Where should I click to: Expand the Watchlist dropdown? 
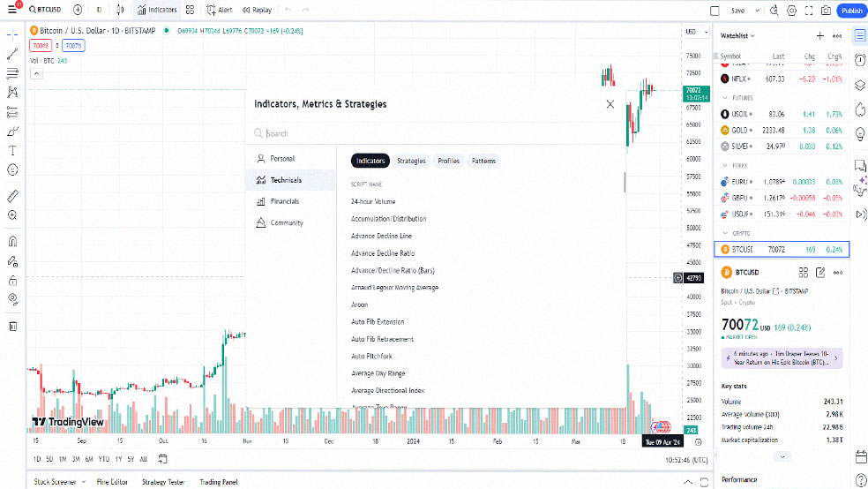(x=737, y=35)
